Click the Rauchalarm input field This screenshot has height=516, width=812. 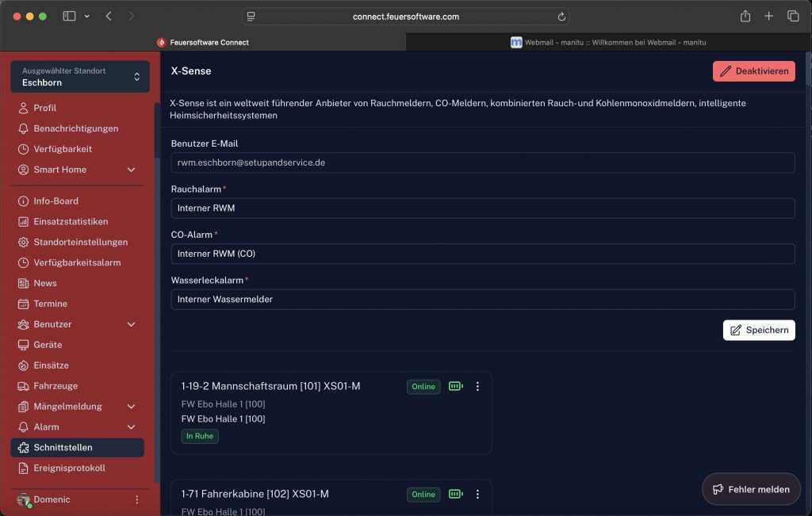tap(482, 208)
